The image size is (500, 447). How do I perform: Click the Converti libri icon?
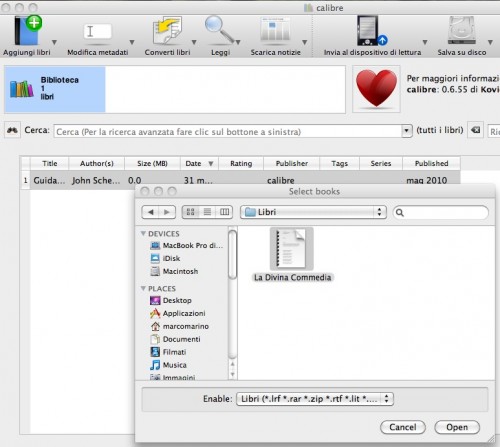click(167, 31)
